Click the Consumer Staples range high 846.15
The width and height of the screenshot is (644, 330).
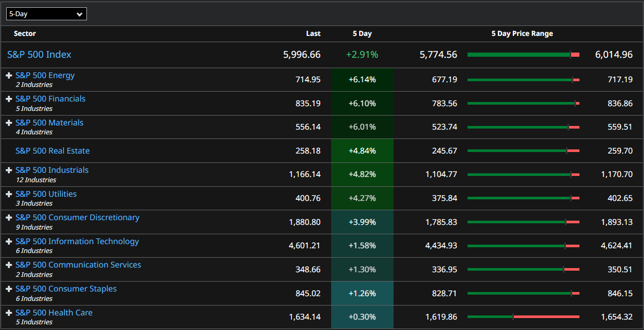coord(620,294)
